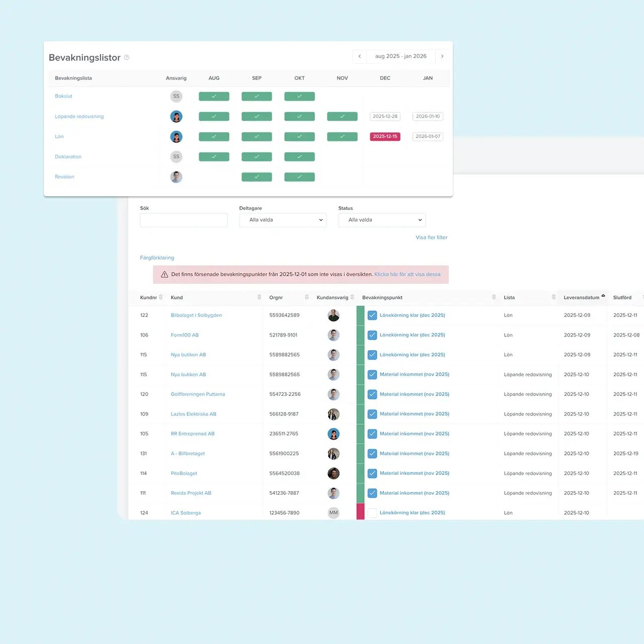Viewport: 644px width, 644px height.
Task: Check the Lönekörning klar box for ICA Solberga
Action: [x=372, y=513]
